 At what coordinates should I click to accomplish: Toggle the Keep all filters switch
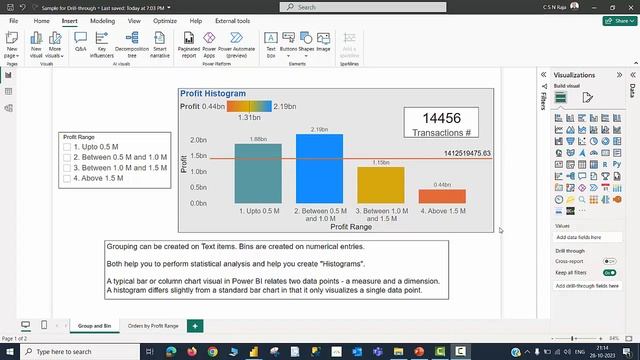pos(609,273)
